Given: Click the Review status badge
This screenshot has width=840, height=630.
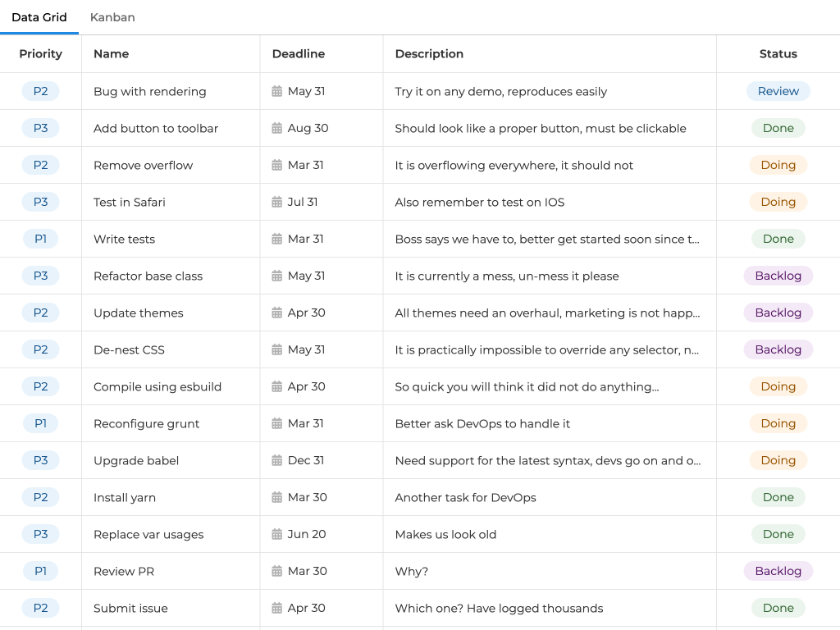Looking at the screenshot, I should [778, 91].
